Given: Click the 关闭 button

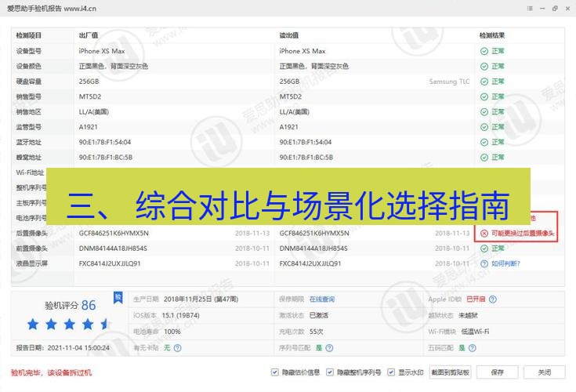Looking at the screenshot, I should click(545, 372).
